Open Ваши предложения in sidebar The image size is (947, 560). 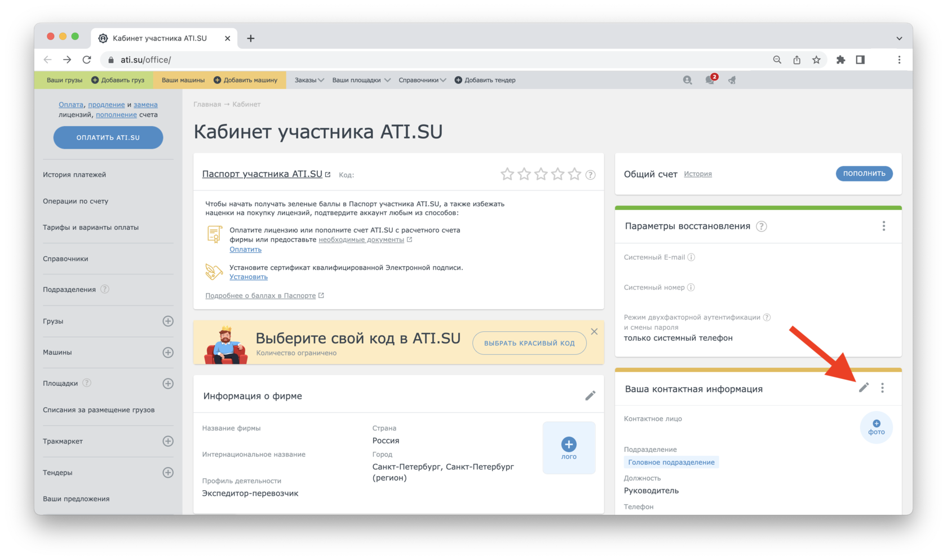click(x=76, y=499)
